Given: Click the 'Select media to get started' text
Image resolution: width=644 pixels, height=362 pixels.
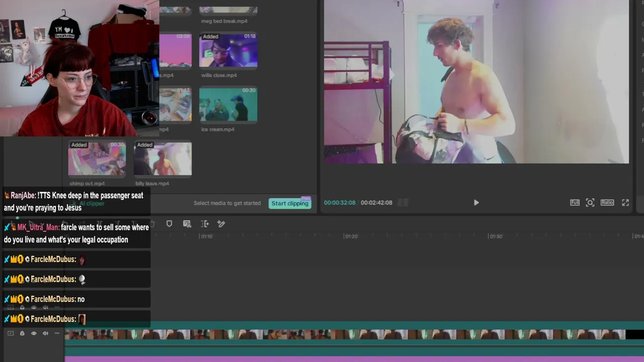Looking at the screenshot, I should (227, 203).
